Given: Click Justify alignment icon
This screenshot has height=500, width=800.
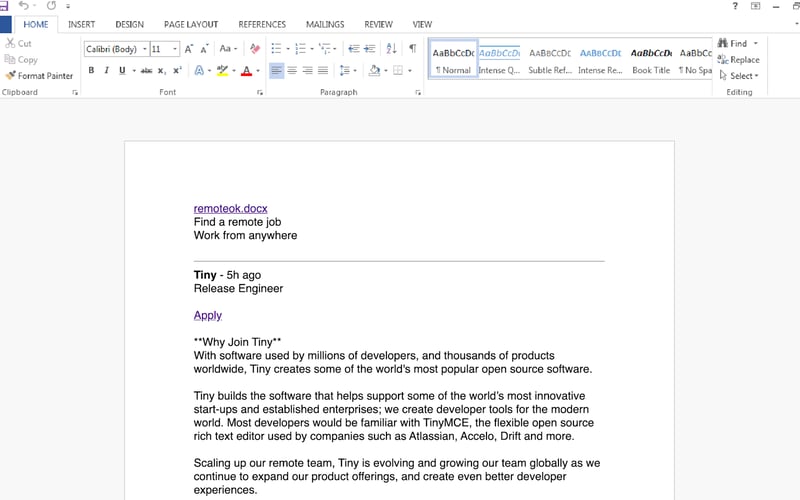Looking at the screenshot, I should tap(323, 70).
